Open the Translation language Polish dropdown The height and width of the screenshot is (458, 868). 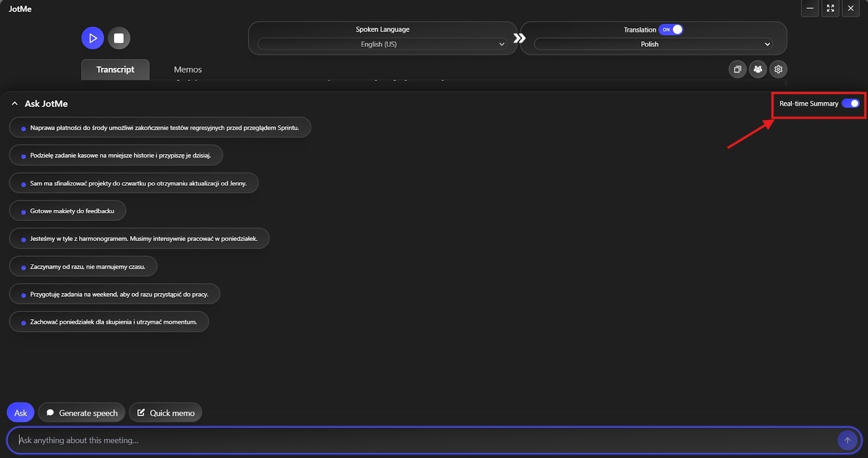click(x=654, y=44)
